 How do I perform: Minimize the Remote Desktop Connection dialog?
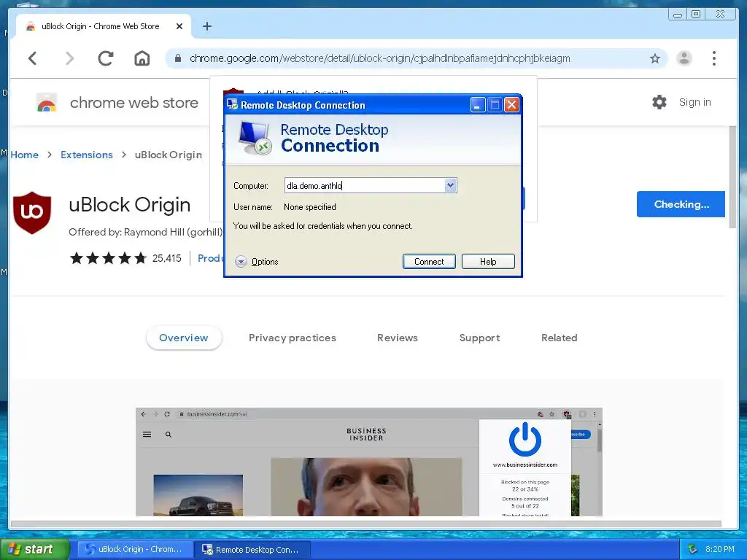478,105
